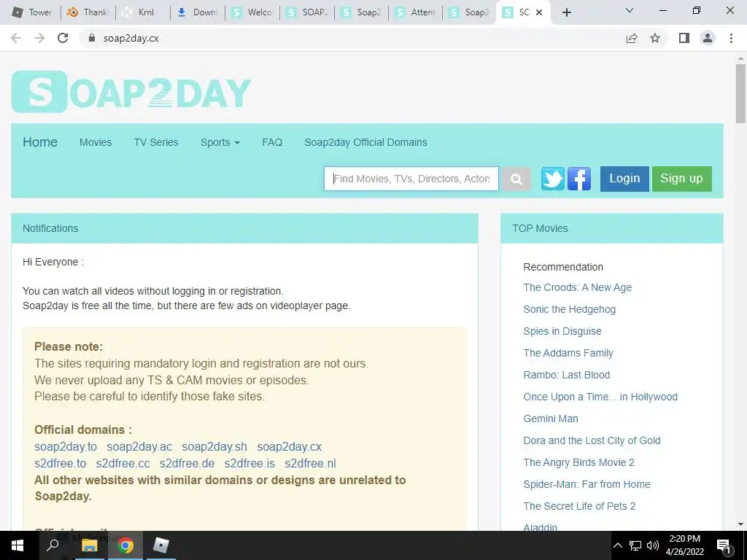The image size is (747, 560).
Task: Open The Addams Family link
Action: [568, 354]
